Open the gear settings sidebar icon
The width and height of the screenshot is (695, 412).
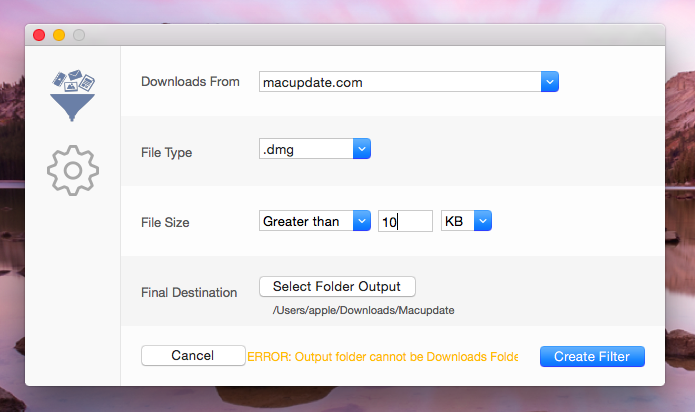click(73, 171)
